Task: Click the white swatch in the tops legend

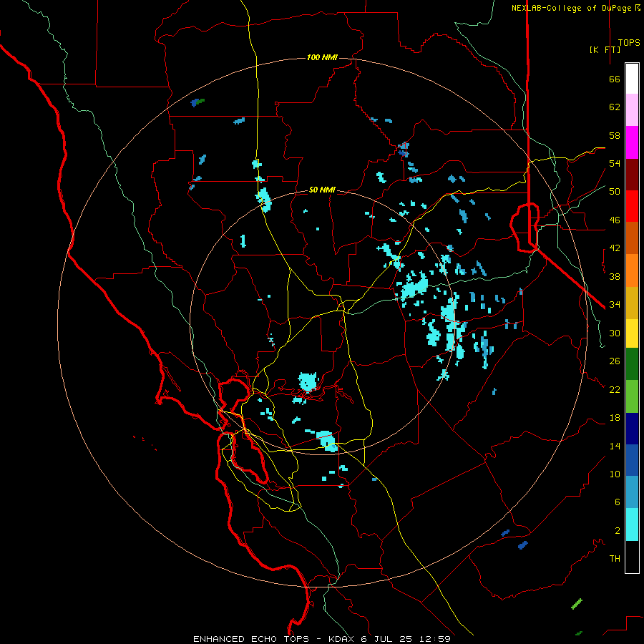Action: point(632,79)
